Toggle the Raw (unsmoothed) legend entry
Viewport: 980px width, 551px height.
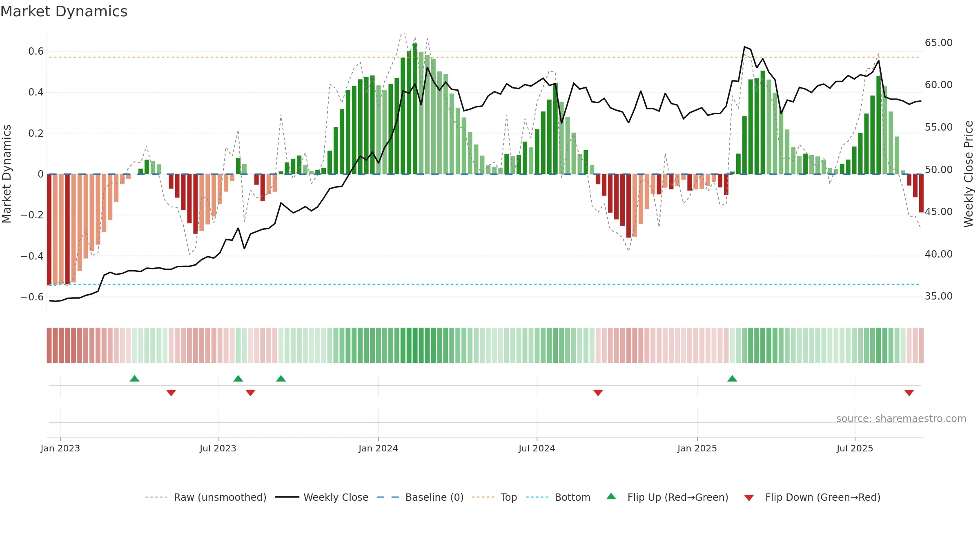tap(206, 497)
